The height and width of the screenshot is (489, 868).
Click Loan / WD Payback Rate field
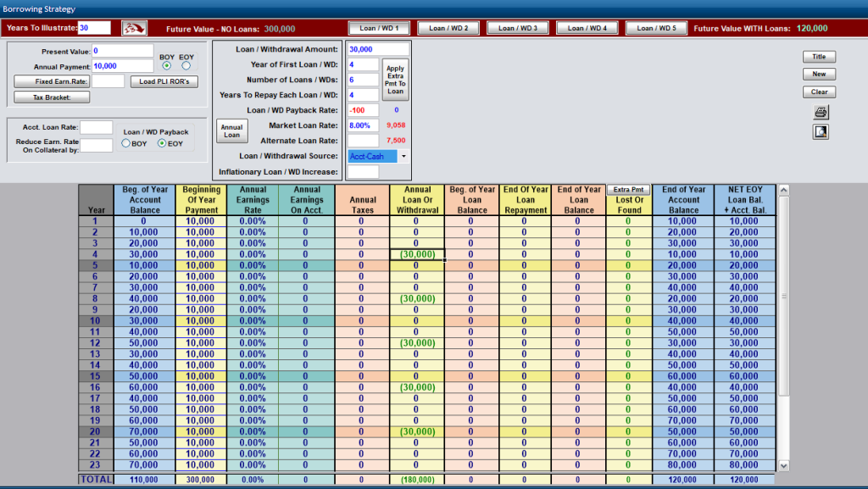[x=363, y=110]
